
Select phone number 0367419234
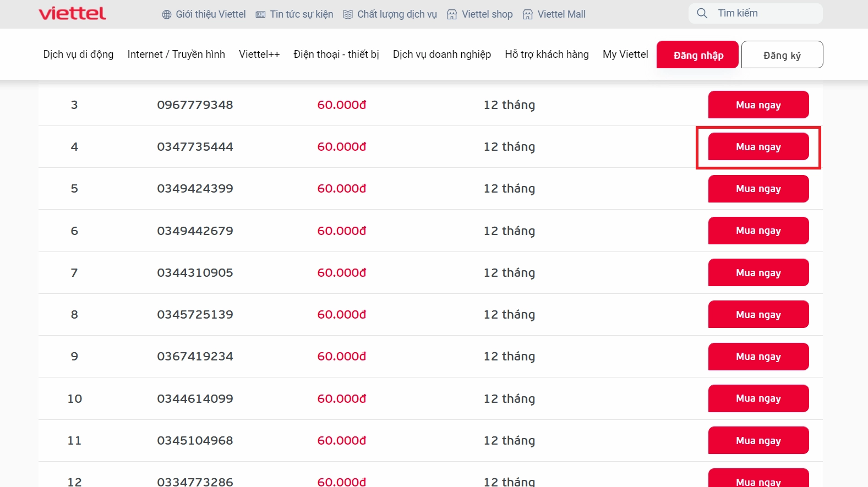195,356
